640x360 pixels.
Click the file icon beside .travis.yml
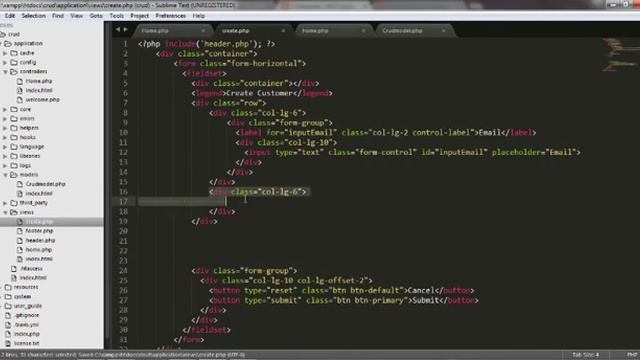click(x=8, y=325)
